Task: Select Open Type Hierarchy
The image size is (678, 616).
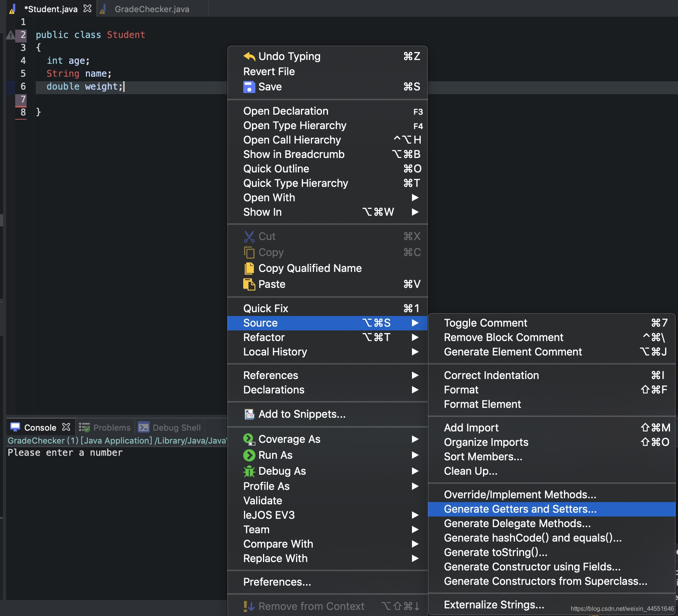Action: coord(327,126)
